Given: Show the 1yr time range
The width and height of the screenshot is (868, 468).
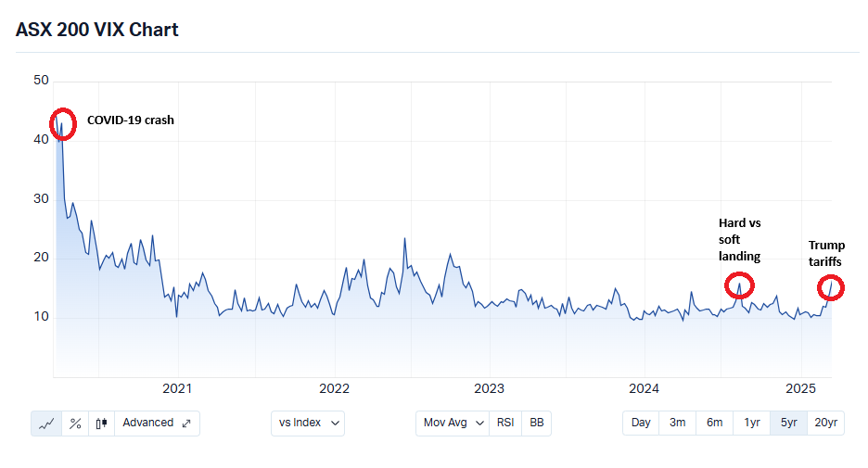Looking at the screenshot, I should coord(751,423).
